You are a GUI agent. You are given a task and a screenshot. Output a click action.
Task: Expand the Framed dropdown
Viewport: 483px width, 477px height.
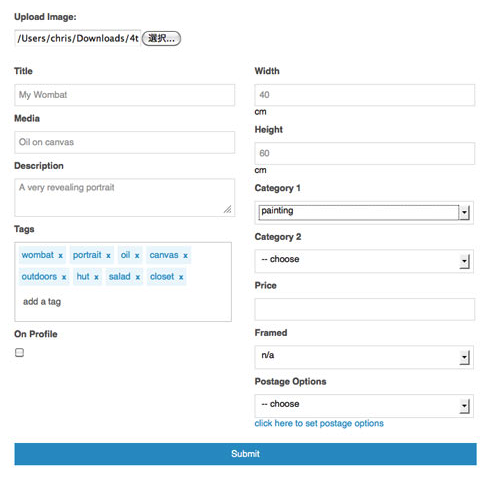coord(364,357)
